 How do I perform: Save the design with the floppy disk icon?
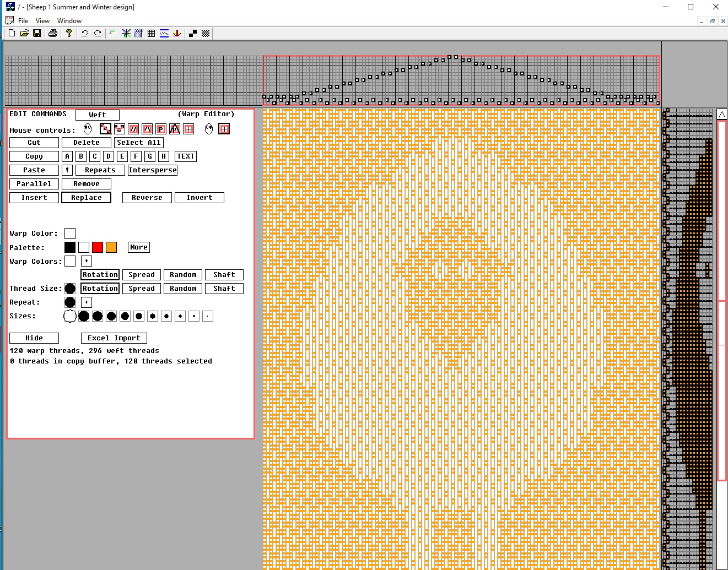click(x=37, y=34)
